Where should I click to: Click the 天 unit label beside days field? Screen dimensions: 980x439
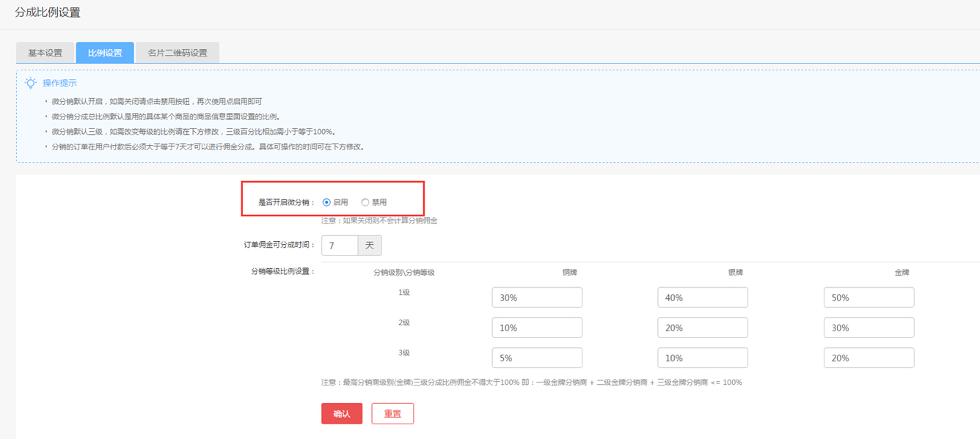tap(370, 246)
